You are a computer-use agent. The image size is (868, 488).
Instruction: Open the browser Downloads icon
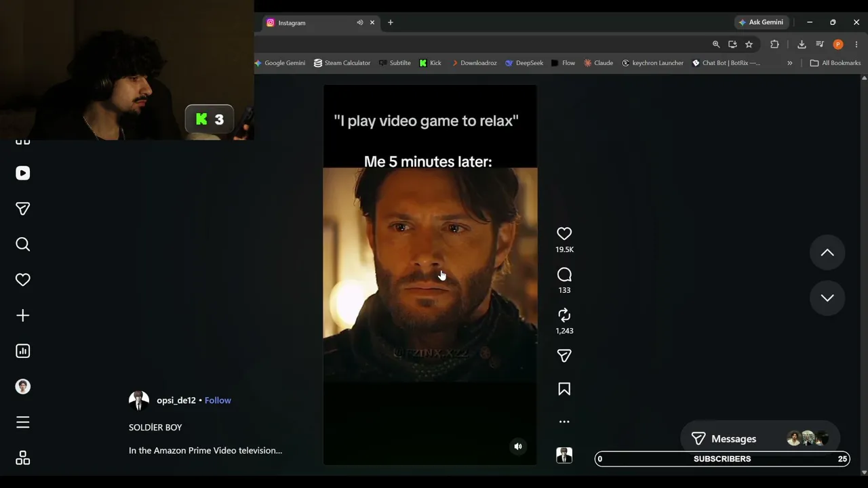pyautogui.click(x=802, y=45)
